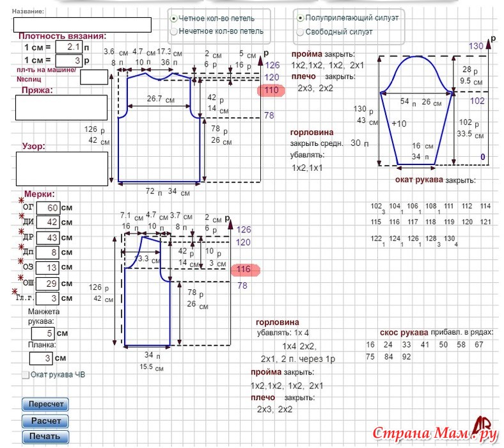504x448 pixels.
Task: Click the Дп measurement field showing 8
Action: tap(47, 252)
